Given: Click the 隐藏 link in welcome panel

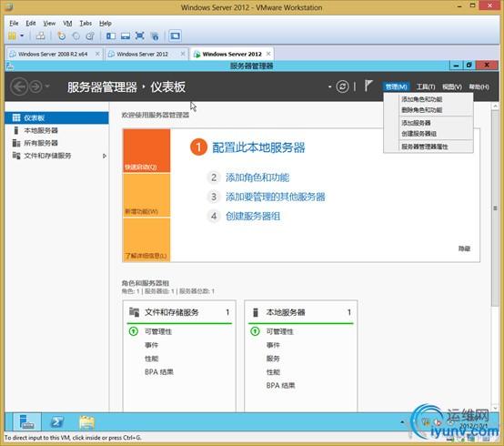Looking at the screenshot, I should point(465,248).
